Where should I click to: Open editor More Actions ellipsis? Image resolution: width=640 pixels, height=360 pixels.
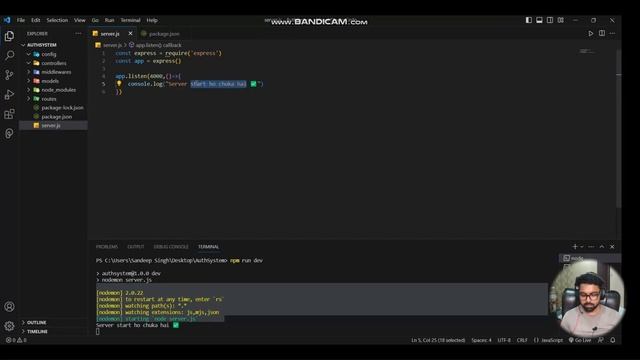click(x=612, y=33)
